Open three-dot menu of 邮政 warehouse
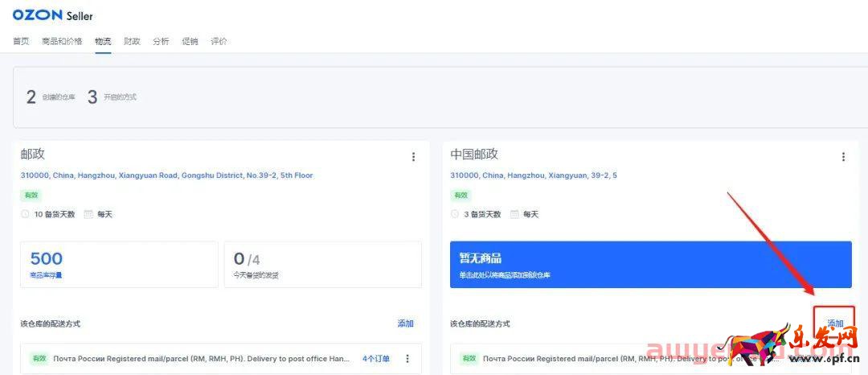Image resolution: width=868 pixels, height=375 pixels. coord(413,157)
